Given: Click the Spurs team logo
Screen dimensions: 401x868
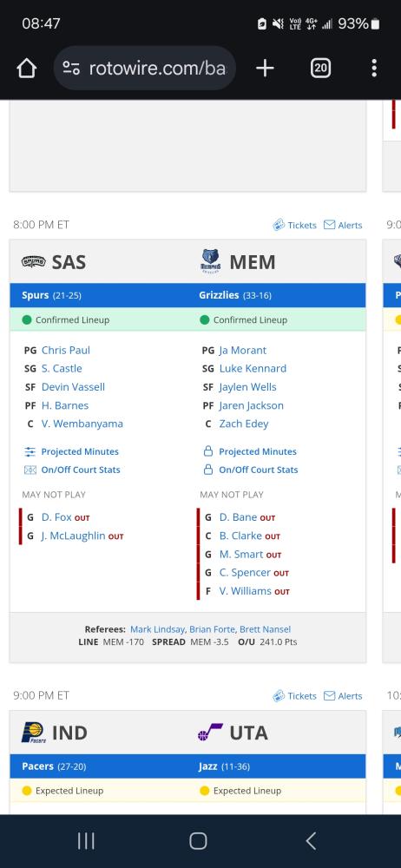Looking at the screenshot, I should point(33,261).
